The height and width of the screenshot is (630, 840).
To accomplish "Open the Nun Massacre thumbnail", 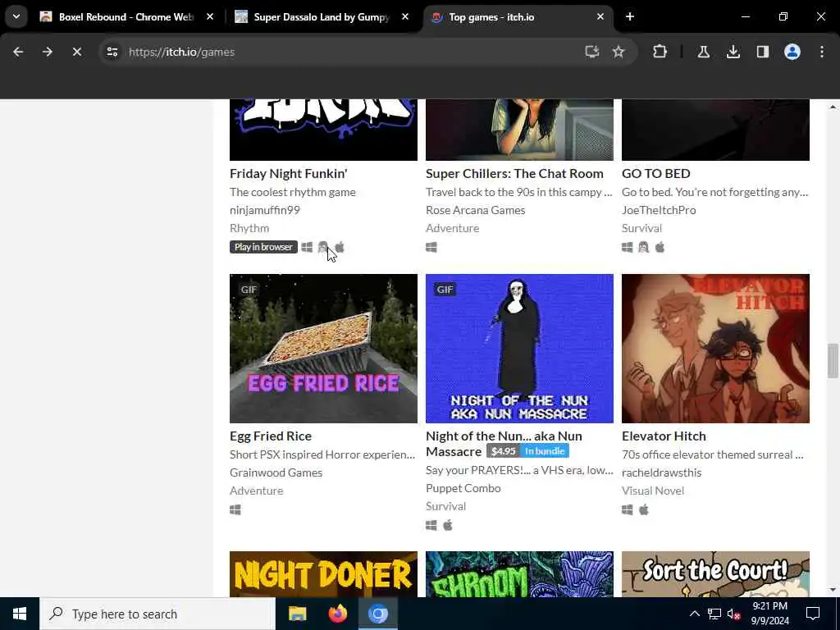I will pyautogui.click(x=519, y=348).
